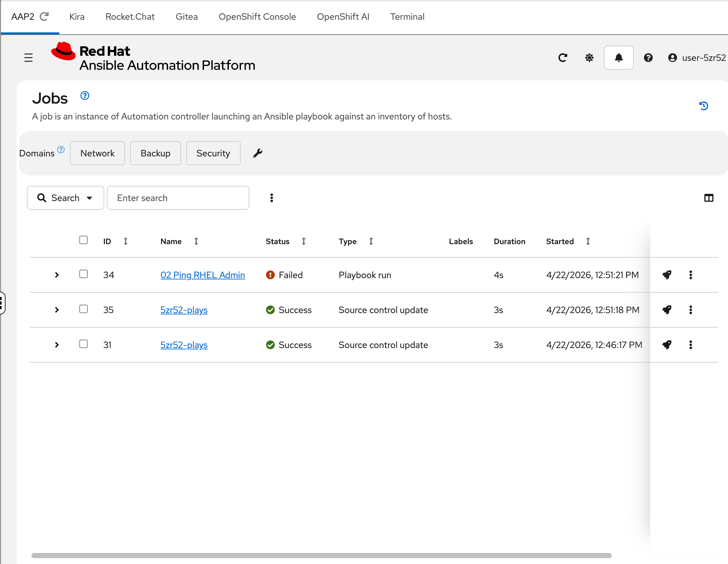
Task: Sort jobs by Name column
Action: point(196,241)
